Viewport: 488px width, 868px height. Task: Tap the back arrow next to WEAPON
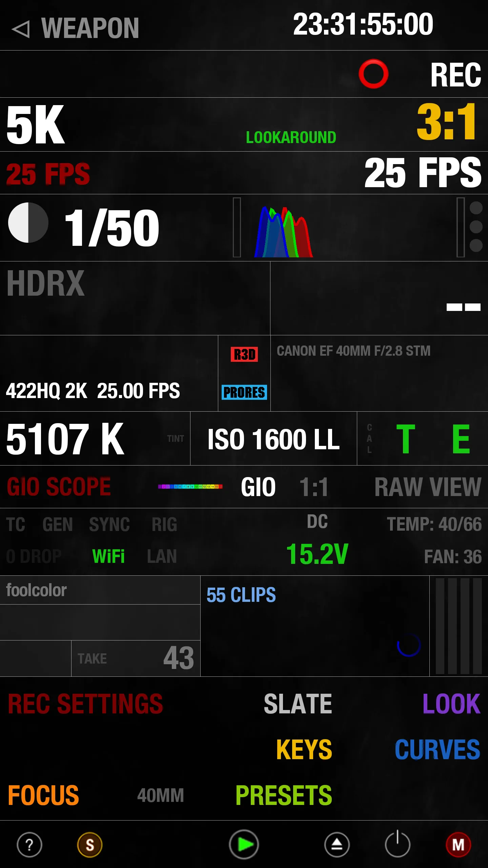point(21,29)
